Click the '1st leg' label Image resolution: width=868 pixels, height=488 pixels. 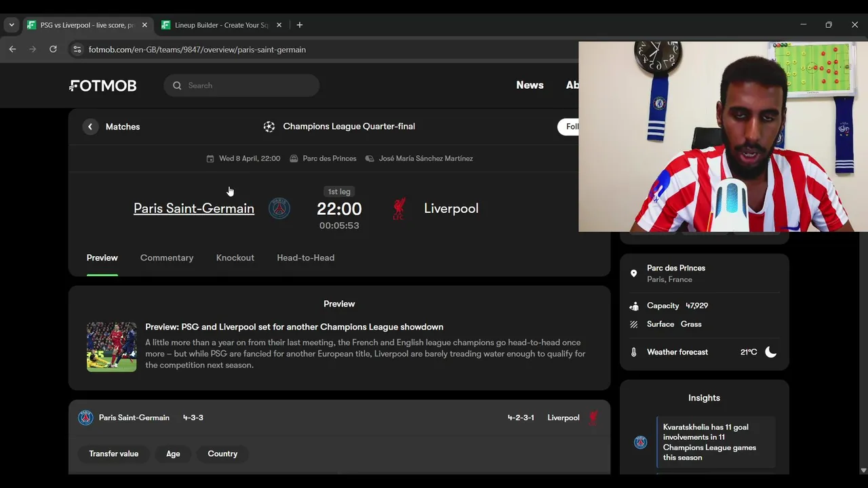tap(339, 192)
